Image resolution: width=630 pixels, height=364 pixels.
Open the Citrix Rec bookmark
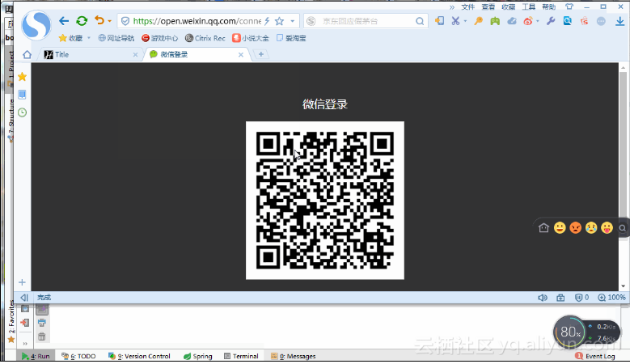pos(205,38)
